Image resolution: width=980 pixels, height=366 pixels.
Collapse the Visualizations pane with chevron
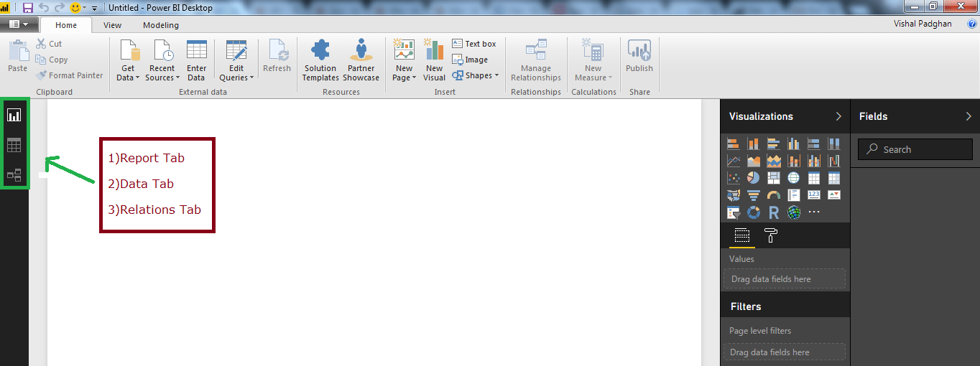(x=838, y=116)
